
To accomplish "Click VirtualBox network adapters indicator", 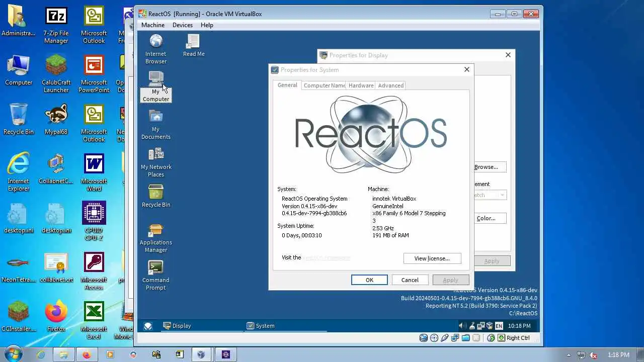I will (x=455, y=338).
